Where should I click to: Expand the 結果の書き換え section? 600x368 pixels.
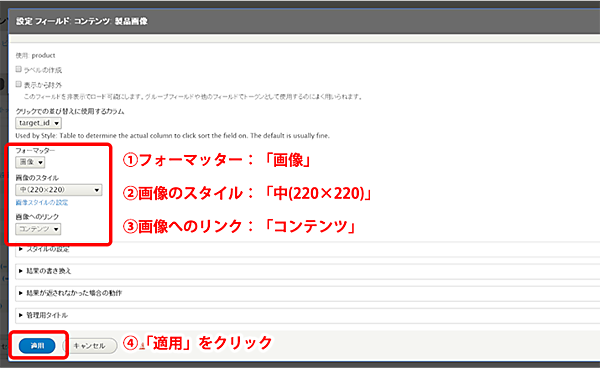tap(48, 271)
